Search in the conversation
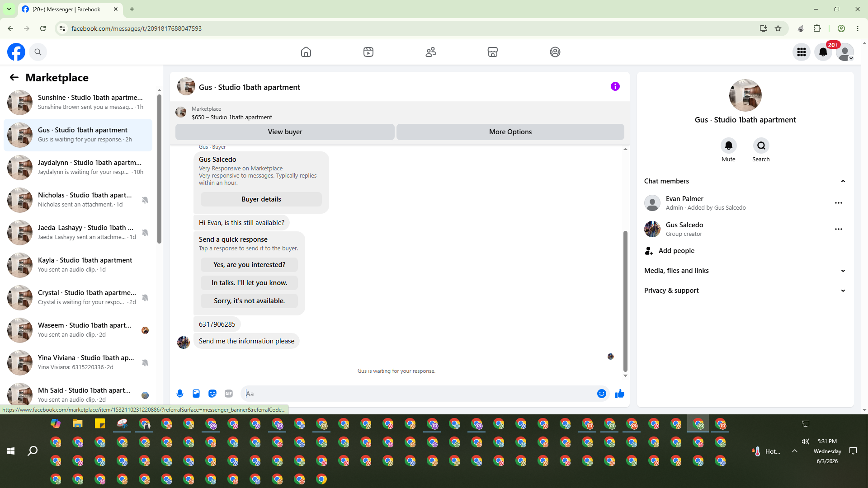The image size is (868, 488). pyautogui.click(x=761, y=145)
